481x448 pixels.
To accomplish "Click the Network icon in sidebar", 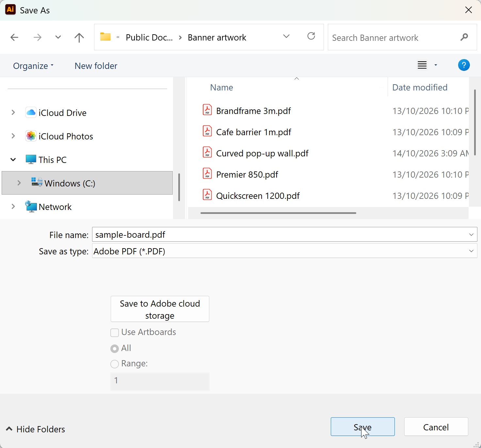I will click(x=31, y=207).
